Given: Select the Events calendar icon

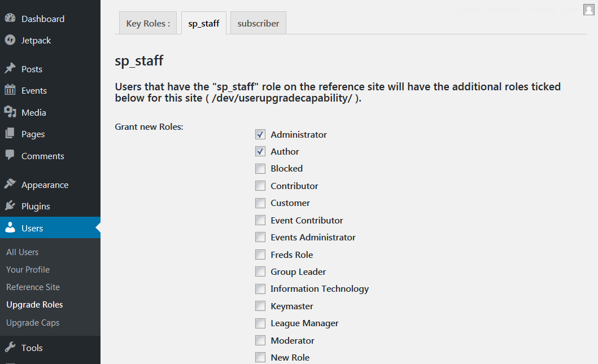Looking at the screenshot, I should coord(10,90).
